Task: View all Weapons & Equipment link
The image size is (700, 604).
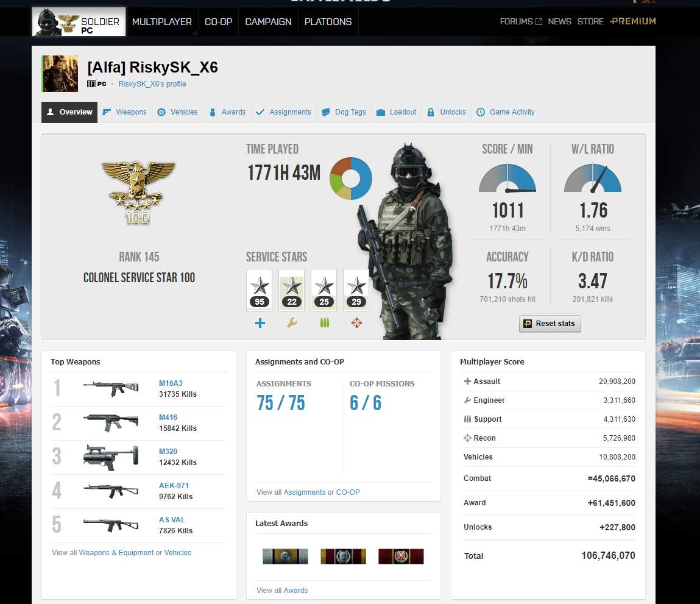Action: [x=116, y=553]
